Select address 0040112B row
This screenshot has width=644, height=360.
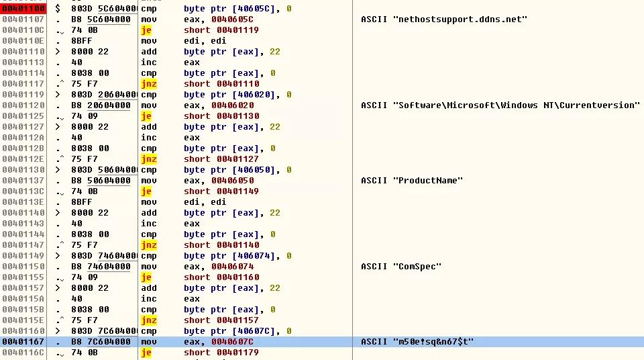pos(23,148)
